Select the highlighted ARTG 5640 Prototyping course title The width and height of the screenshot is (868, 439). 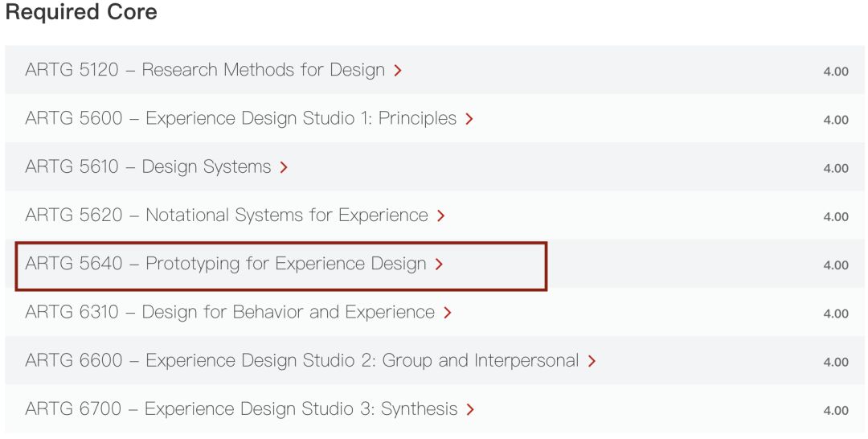click(225, 263)
